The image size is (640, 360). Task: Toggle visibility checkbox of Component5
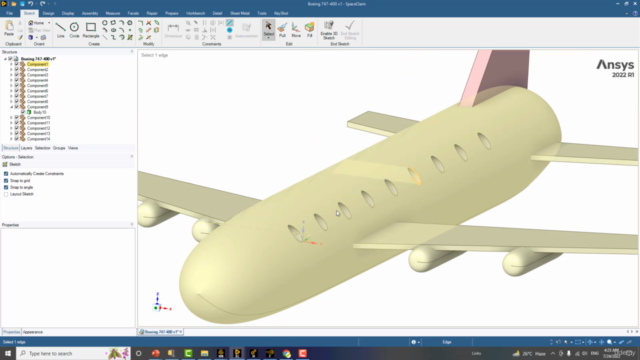17,85
